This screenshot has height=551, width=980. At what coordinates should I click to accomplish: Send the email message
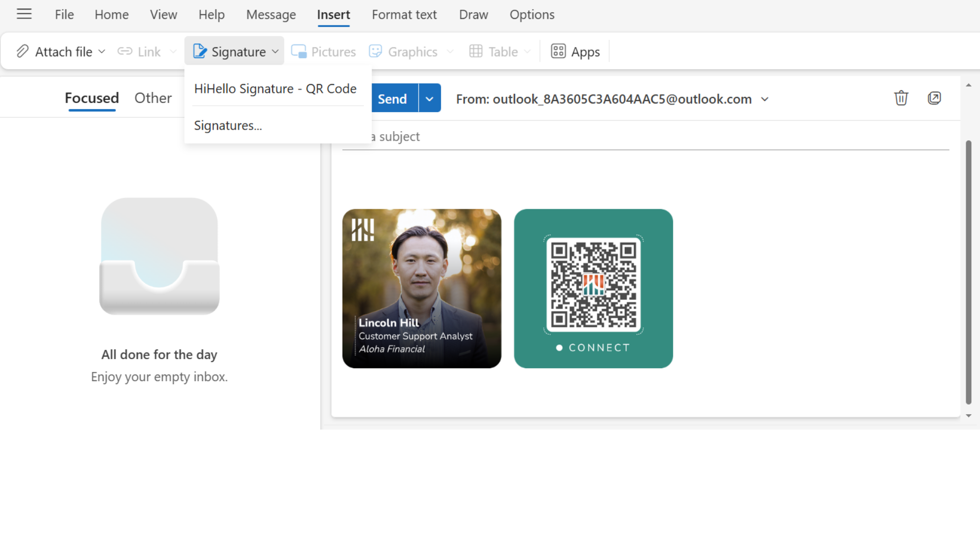(392, 98)
